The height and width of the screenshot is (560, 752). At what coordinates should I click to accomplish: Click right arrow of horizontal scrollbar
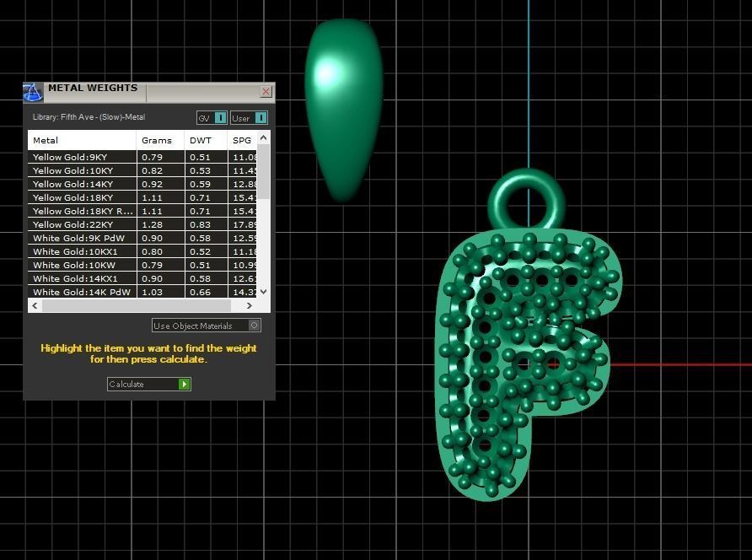(249, 305)
